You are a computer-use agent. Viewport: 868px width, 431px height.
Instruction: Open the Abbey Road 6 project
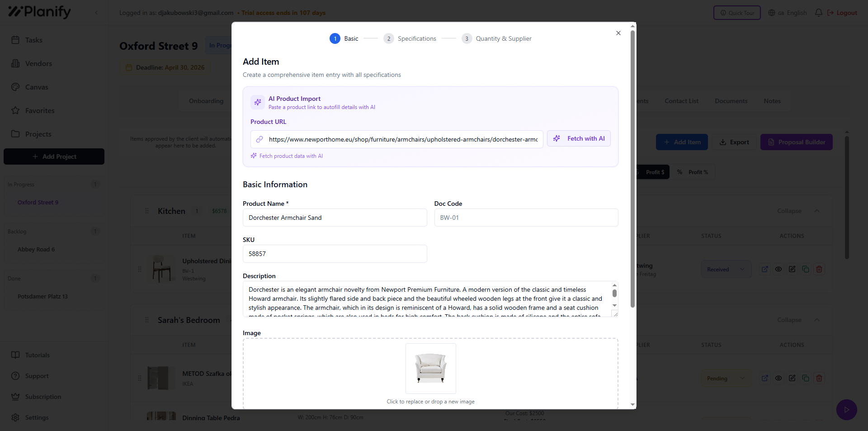coord(36,249)
